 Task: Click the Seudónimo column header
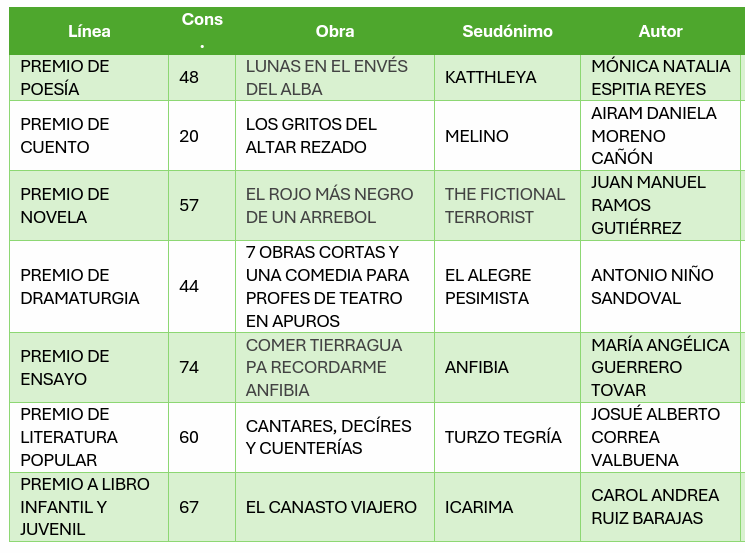pos(507,31)
